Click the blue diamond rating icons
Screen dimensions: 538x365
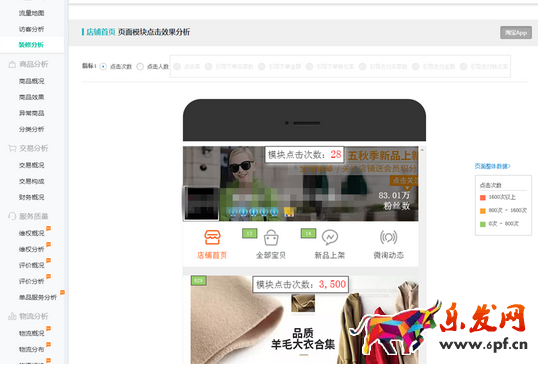click(253, 212)
